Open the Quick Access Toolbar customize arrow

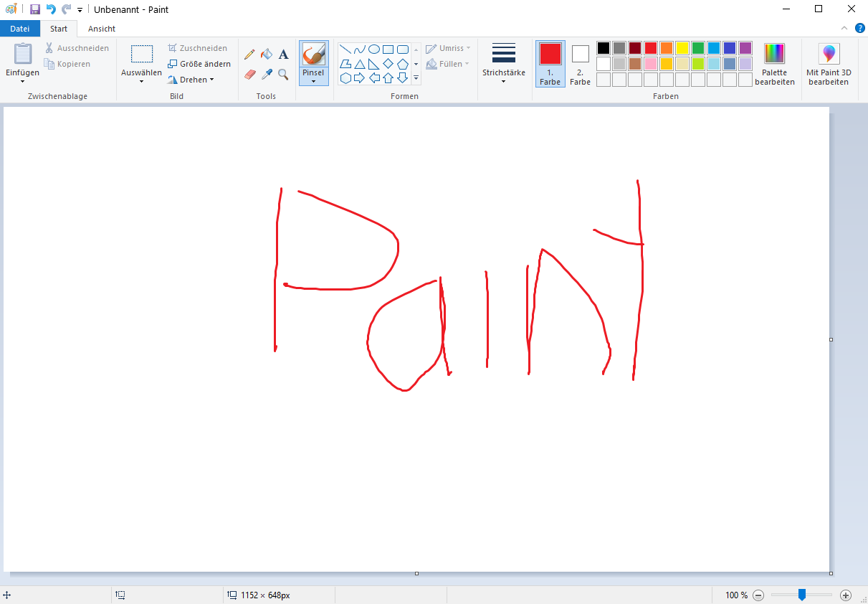click(80, 10)
